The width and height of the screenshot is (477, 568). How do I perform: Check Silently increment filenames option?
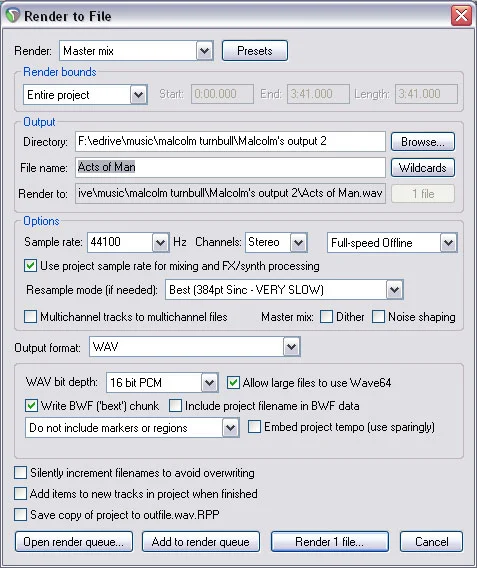pos(20,473)
